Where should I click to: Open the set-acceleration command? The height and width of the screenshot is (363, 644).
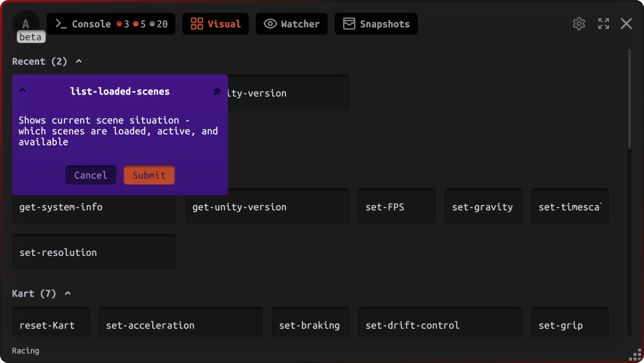click(x=181, y=322)
